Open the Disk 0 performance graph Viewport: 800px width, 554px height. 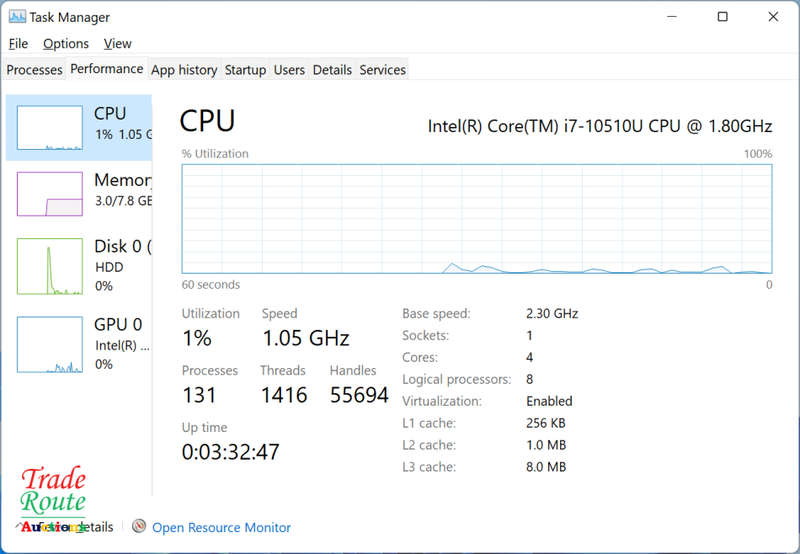tap(49, 266)
